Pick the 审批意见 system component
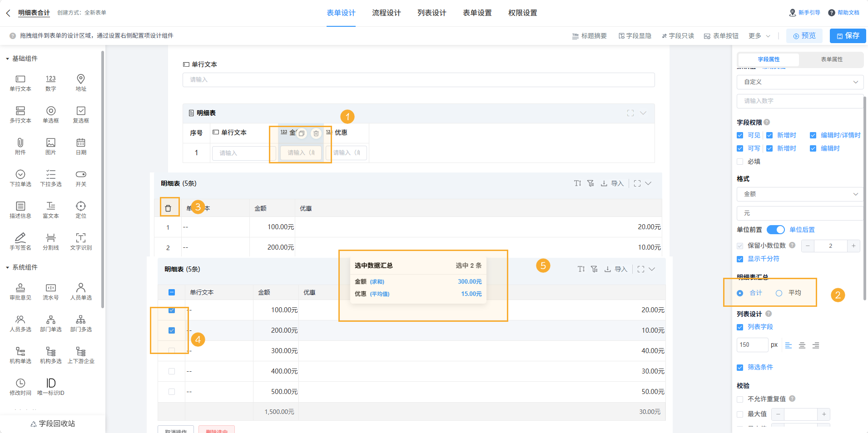This screenshot has width=868, height=433. click(x=20, y=292)
